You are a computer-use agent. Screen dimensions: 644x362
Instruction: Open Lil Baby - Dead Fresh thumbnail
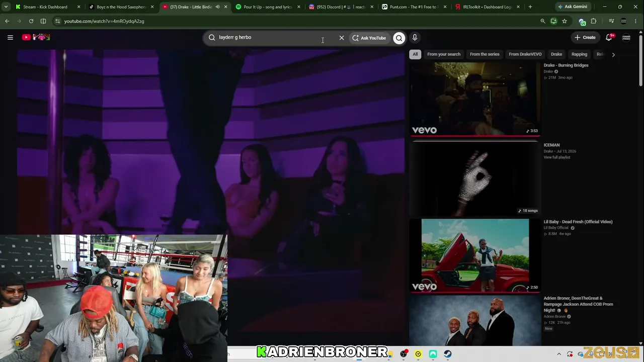click(x=475, y=255)
